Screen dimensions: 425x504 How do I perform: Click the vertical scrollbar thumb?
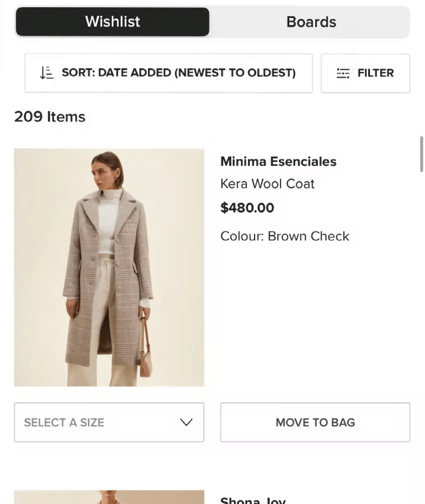(x=421, y=154)
